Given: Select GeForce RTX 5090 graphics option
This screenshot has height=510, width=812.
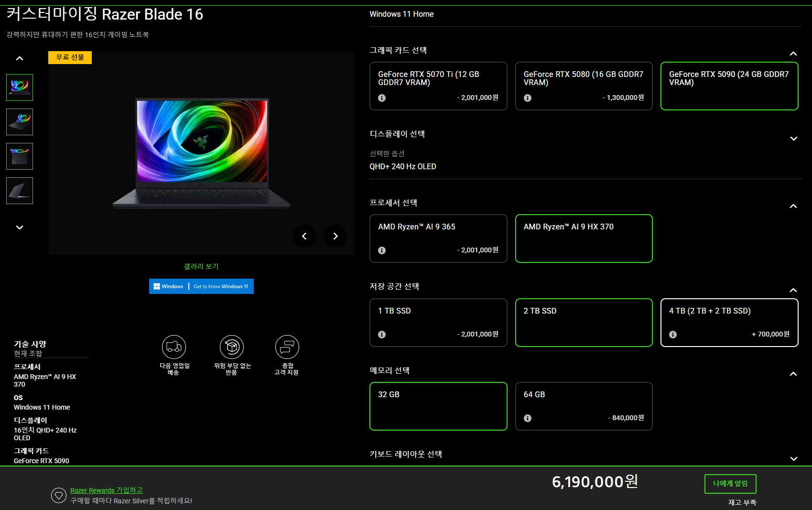Looking at the screenshot, I should point(729,86).
